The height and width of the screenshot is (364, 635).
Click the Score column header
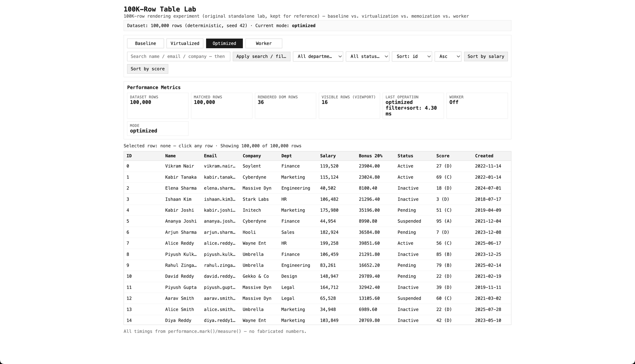pos(443,156)
